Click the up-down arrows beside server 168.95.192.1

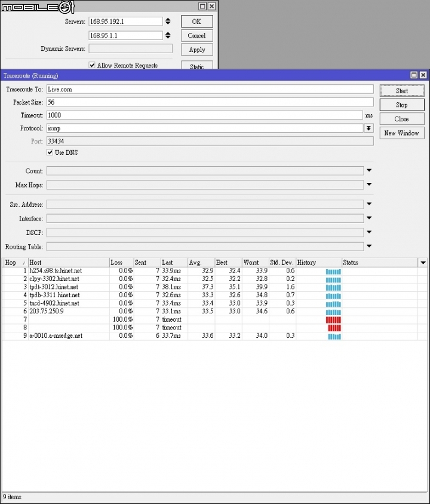coord(168,22)
